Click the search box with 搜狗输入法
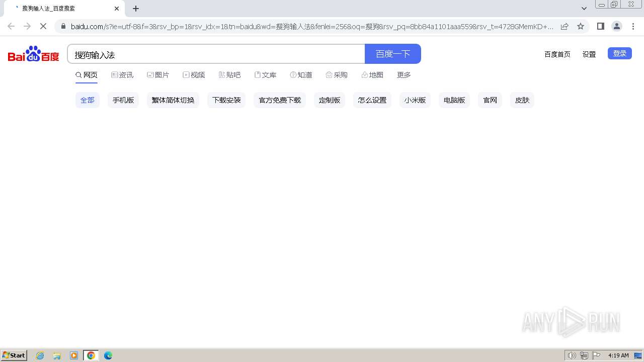The height and width of the screenshot is (362, 644). click(x=216, y=54)
